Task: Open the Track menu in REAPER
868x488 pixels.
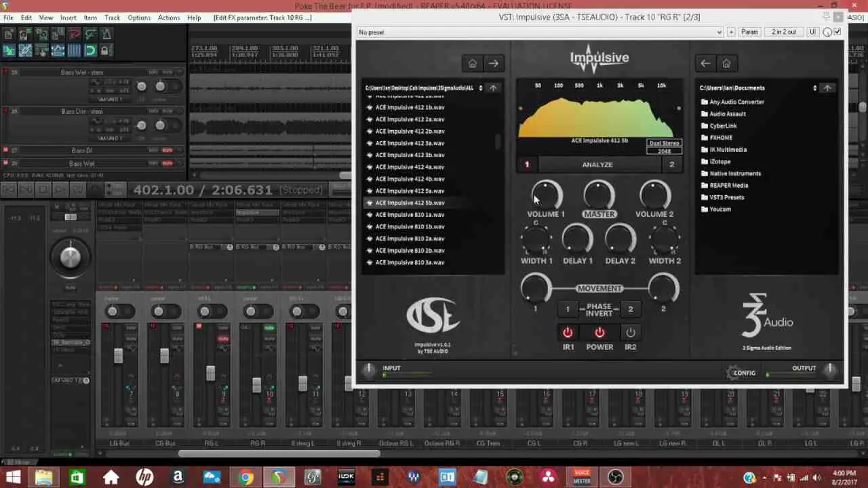Action: tap(112, 18)
